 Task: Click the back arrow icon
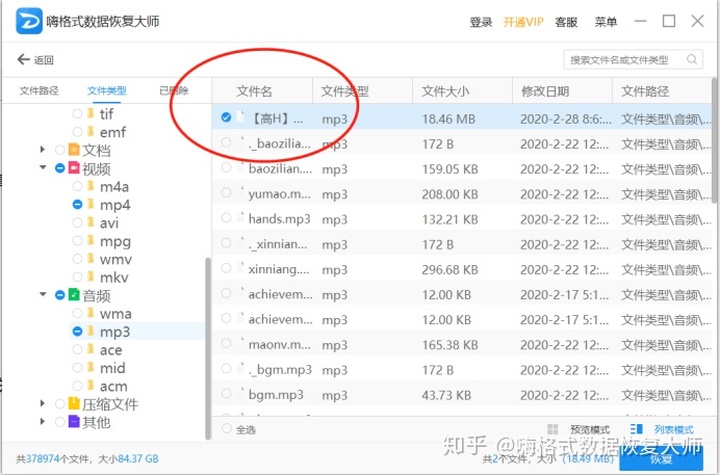pos(23,59)
